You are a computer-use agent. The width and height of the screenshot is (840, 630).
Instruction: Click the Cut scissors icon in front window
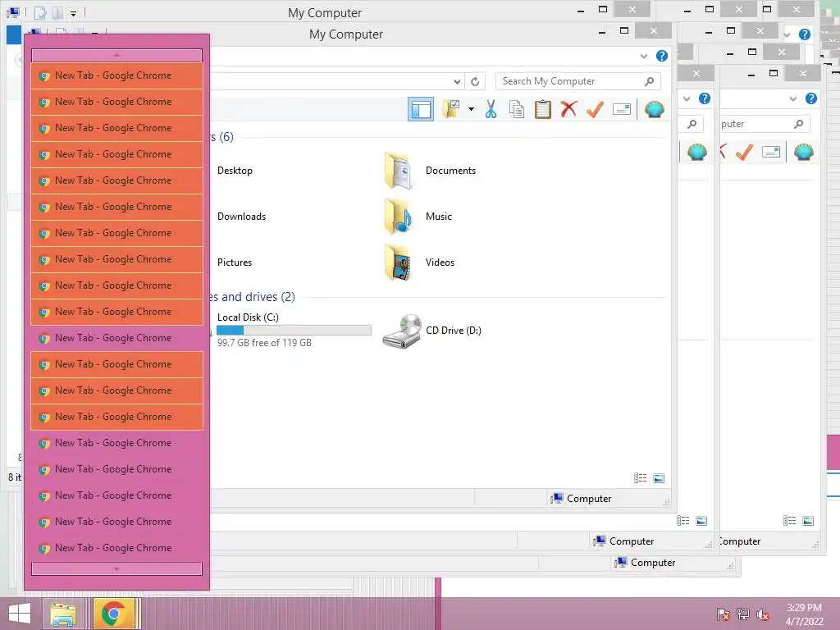coord(491,109)
